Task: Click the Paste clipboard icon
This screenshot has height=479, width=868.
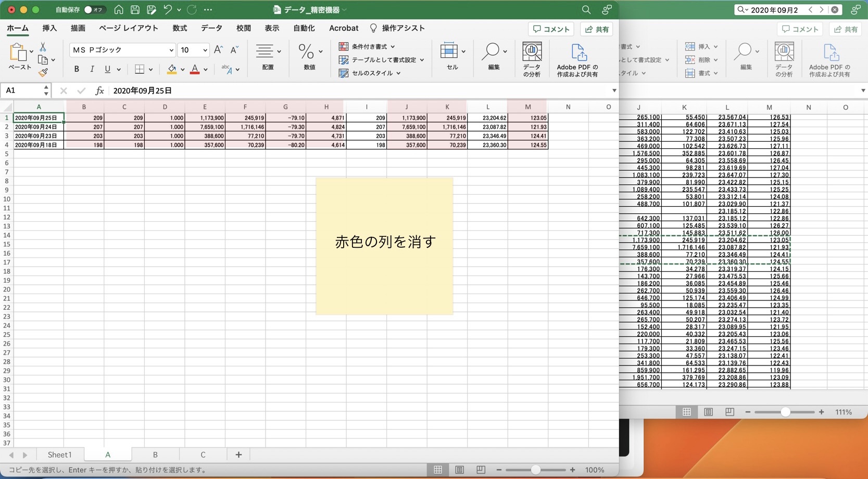Action: [19, 53]
